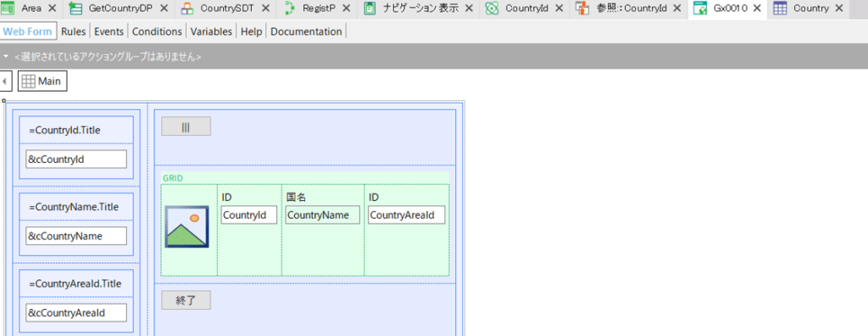
Task: Open the Rules section
Action: (x=74, y=31)
